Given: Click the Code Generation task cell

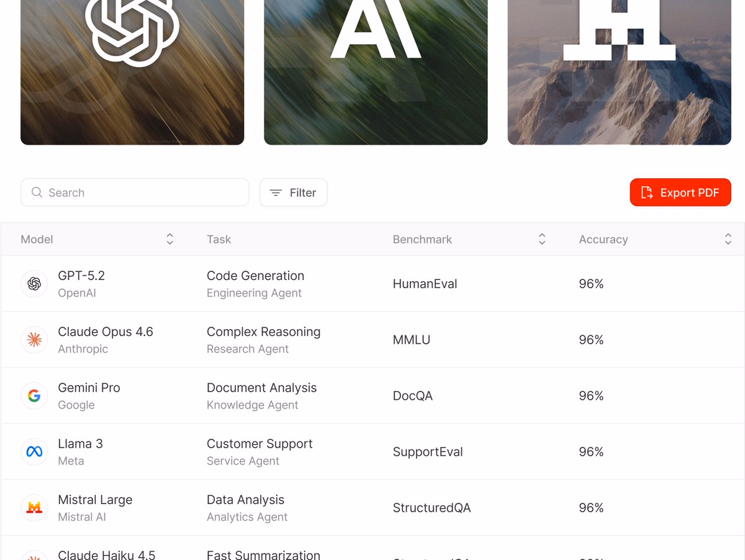Looking at the screenshot, I should pos(255,276).
